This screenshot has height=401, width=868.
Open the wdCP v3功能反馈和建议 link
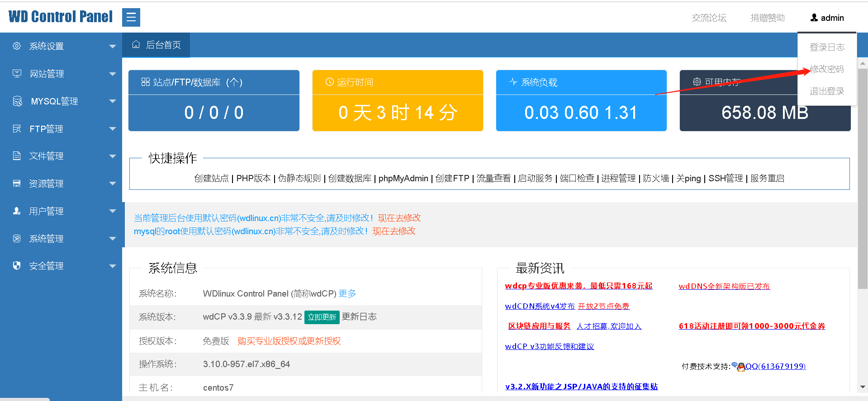coord(549,346)
